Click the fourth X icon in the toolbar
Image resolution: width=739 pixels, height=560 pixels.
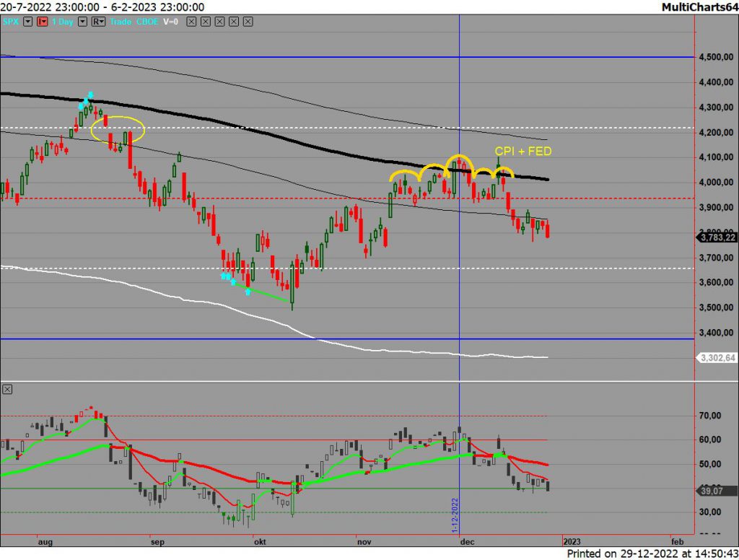tap(232, 22)
